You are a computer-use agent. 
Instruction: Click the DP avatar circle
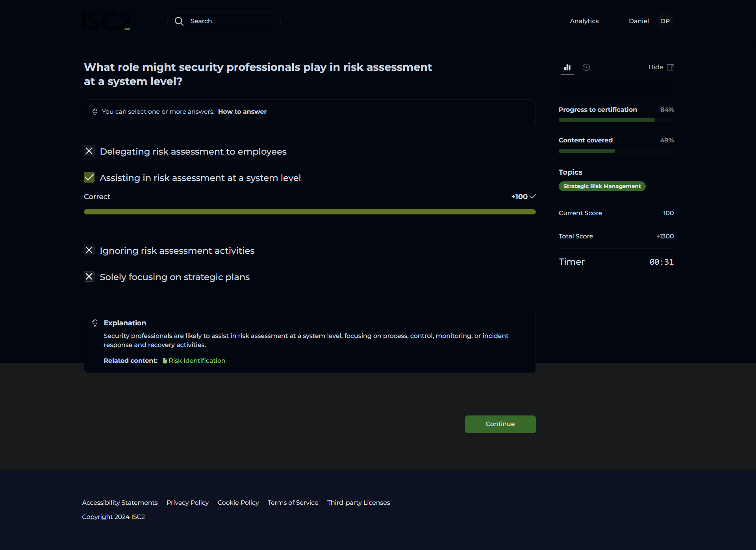(665, 21)
